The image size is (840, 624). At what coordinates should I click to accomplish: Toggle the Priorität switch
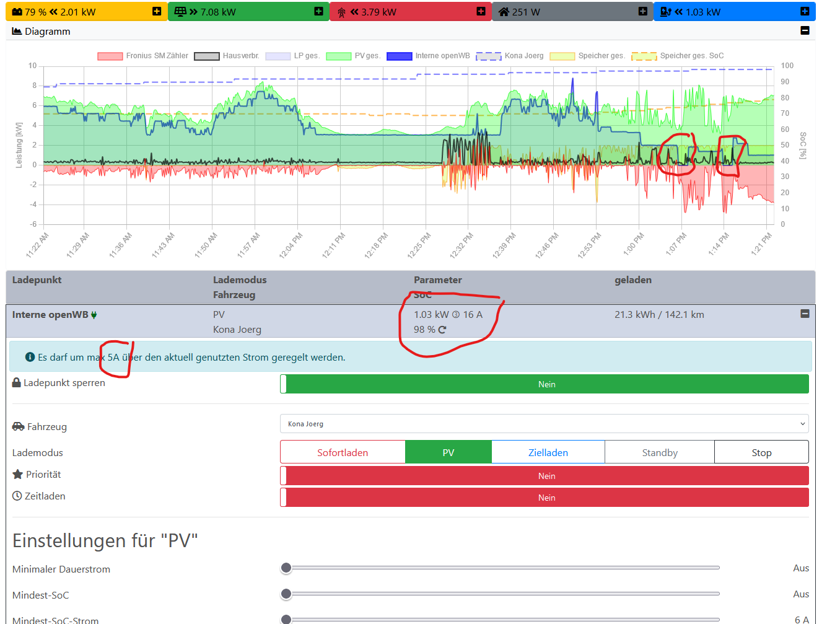[544, 476]
